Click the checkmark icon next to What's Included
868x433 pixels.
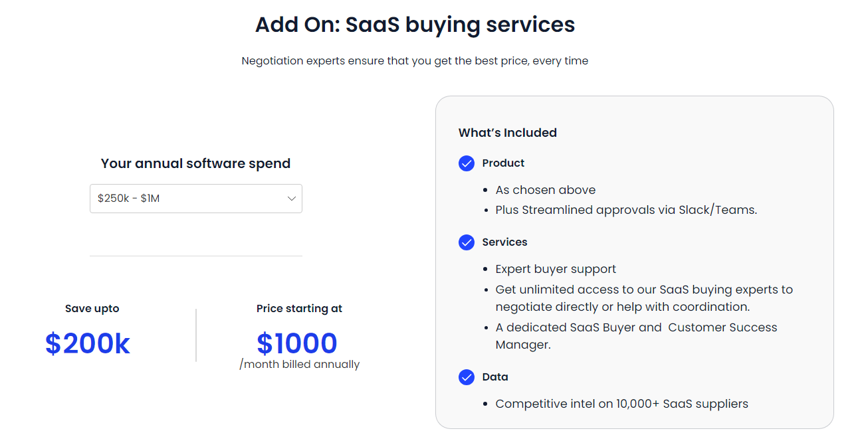pos(467,163)
